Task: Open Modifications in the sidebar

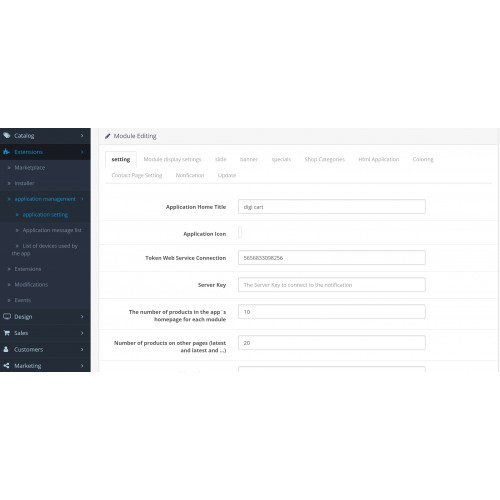Action: tap(31, 285)
